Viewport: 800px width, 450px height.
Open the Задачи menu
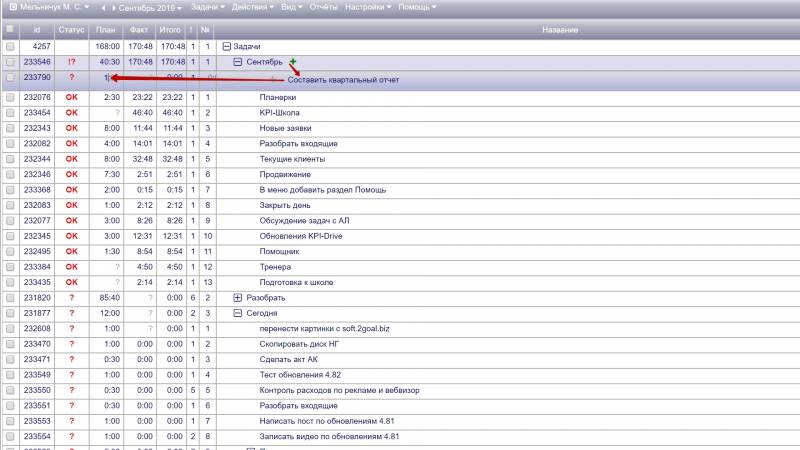[x=208, y=7]
